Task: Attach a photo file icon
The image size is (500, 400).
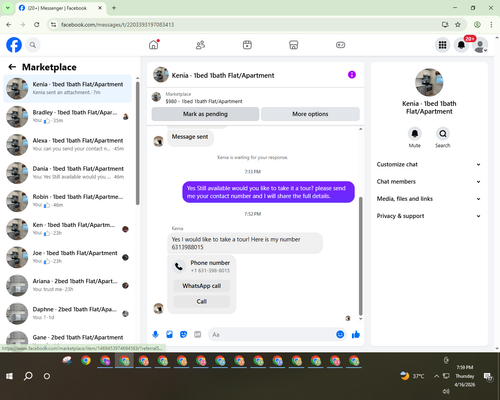Action: (169, 334)
